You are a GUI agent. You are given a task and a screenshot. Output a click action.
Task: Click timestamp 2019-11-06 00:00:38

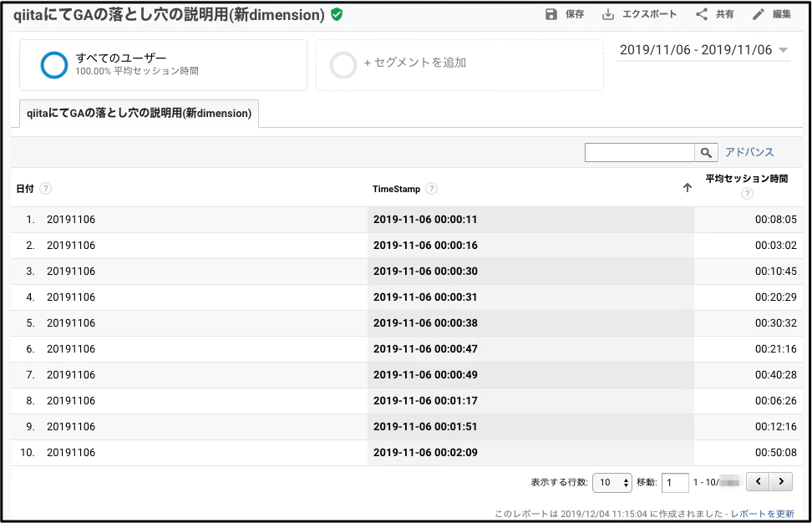click(425, 323)
